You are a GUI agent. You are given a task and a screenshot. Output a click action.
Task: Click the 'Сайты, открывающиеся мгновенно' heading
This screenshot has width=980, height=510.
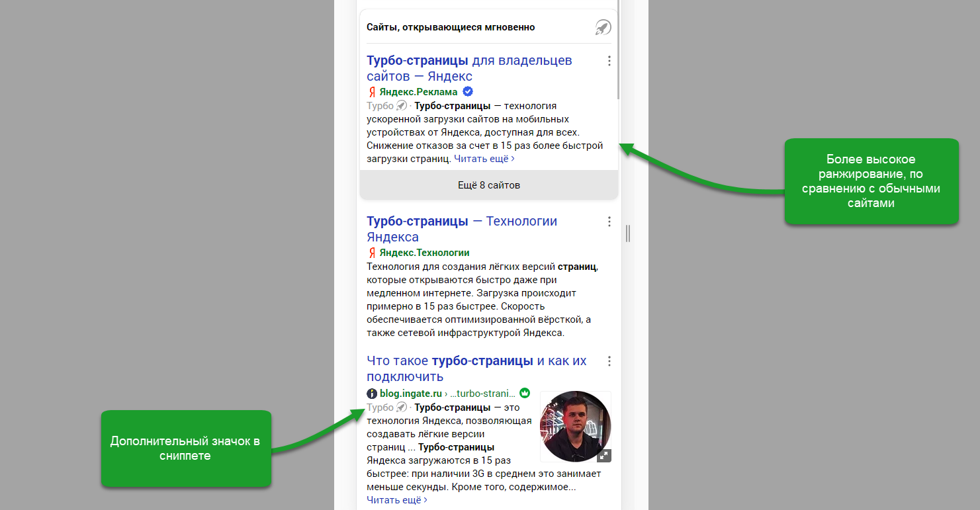click(451, 27)
